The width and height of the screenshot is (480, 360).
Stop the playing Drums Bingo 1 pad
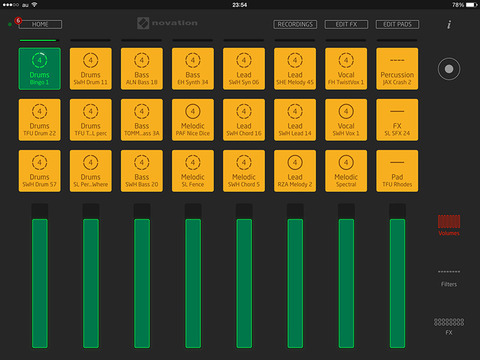40,69
